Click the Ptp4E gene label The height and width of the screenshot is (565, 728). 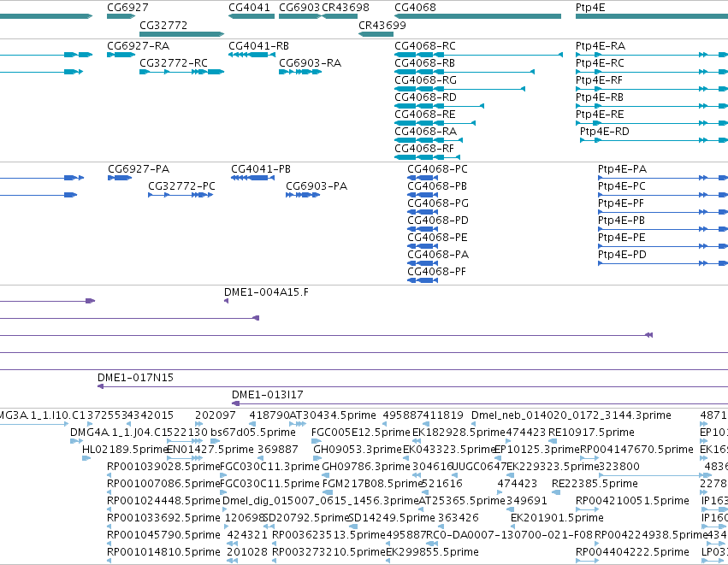590,8
